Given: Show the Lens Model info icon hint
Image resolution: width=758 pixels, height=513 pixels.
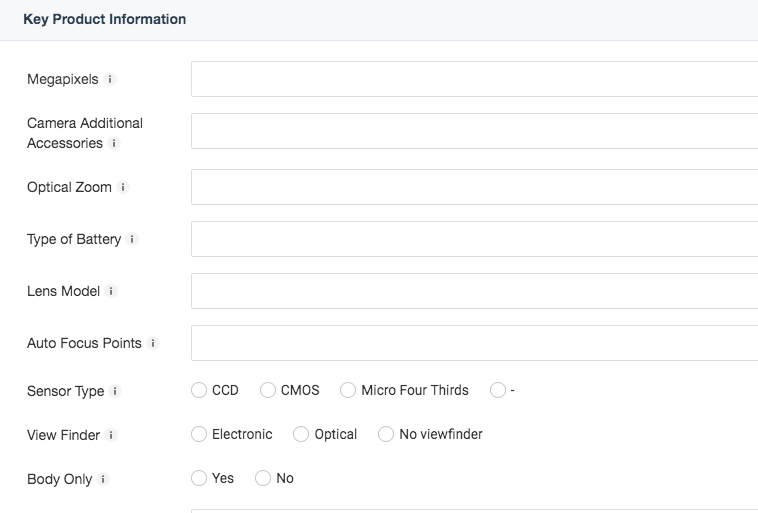Looking at the screenshot, I should pos(111,291).
